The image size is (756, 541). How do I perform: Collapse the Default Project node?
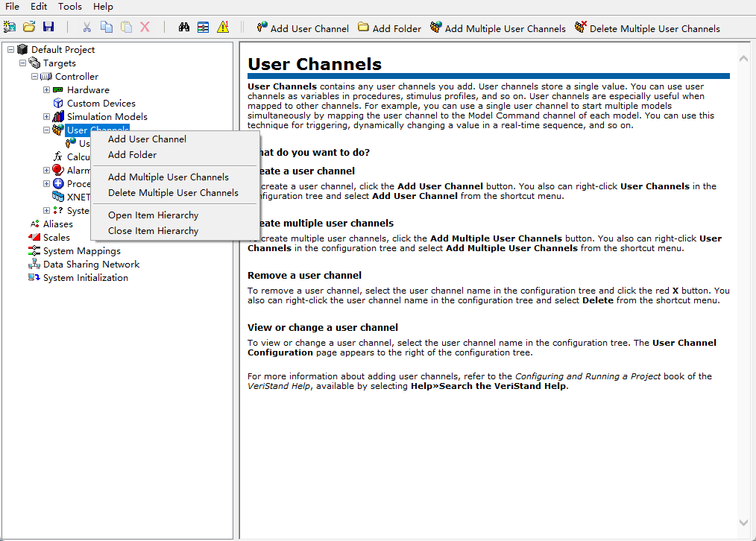pos(10,49)
